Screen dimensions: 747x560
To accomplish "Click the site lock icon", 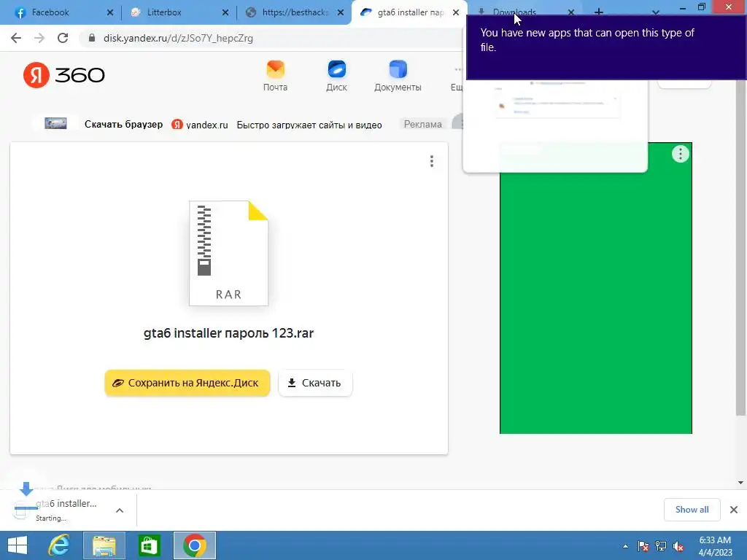I will [91, 38].
